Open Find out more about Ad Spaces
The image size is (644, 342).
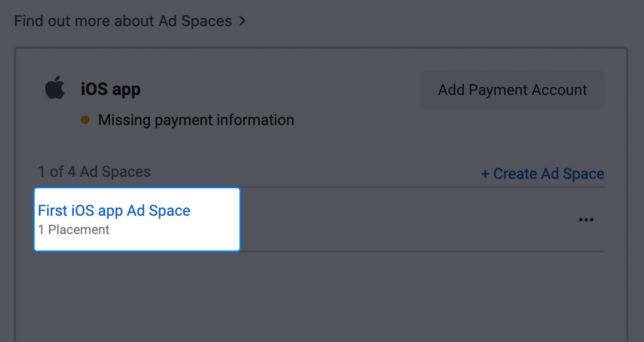[130, 21]
